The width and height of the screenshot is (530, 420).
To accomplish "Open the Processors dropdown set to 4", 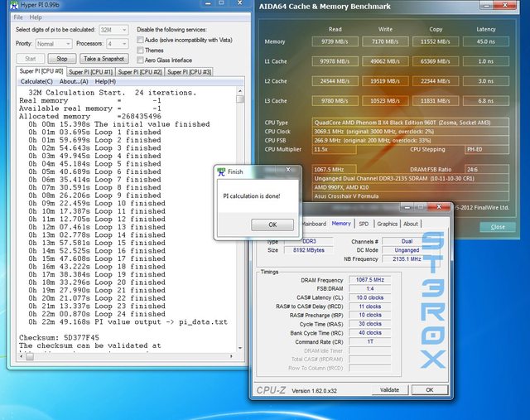I will [x=118, y=44].
